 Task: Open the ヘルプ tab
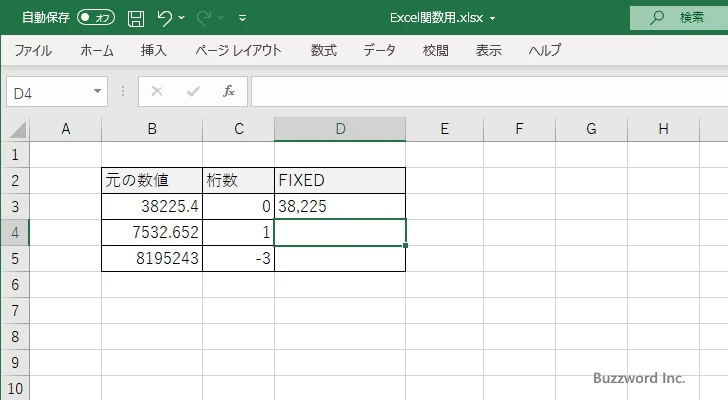pos(545,50)
